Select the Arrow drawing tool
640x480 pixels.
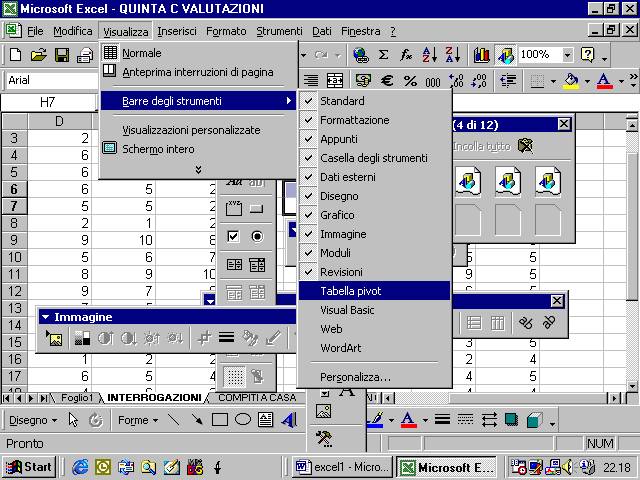(197, 420)
